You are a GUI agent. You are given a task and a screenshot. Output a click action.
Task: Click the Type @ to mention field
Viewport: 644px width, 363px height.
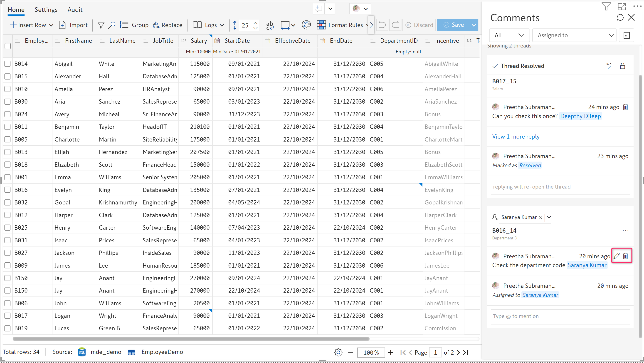(x=560, y=316)
